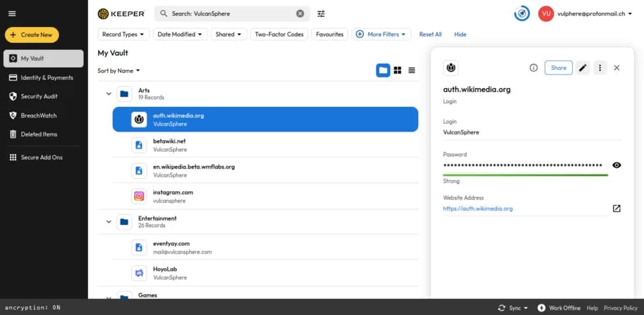Click the Entertainment folder icon
644x315 pixels.
pyautogui.click(x=124, y=222)
